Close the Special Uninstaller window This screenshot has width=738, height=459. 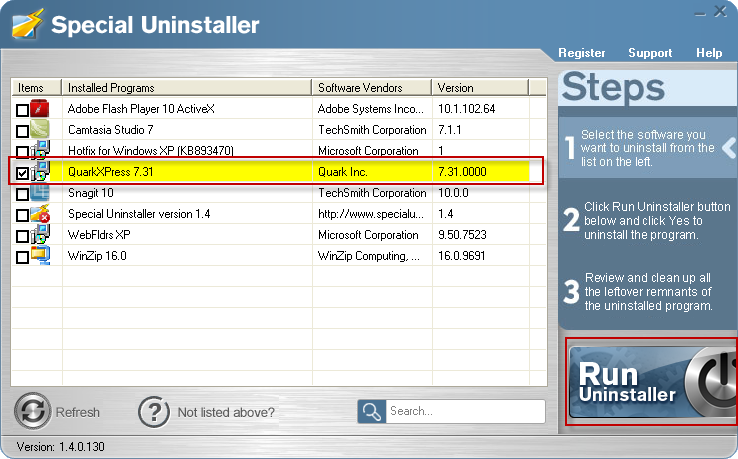(x=720, y=11)
